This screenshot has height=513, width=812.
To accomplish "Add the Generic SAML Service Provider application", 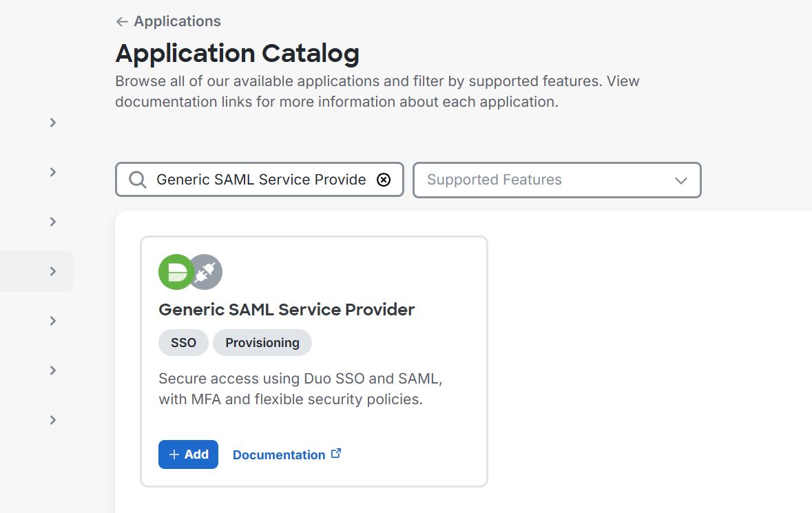I will (x=189, y=454).
